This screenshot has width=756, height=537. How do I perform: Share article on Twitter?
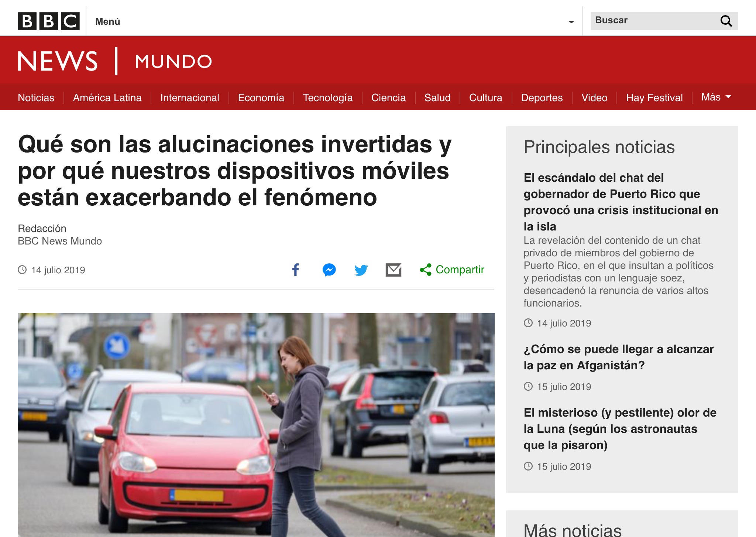click(361, 270)
